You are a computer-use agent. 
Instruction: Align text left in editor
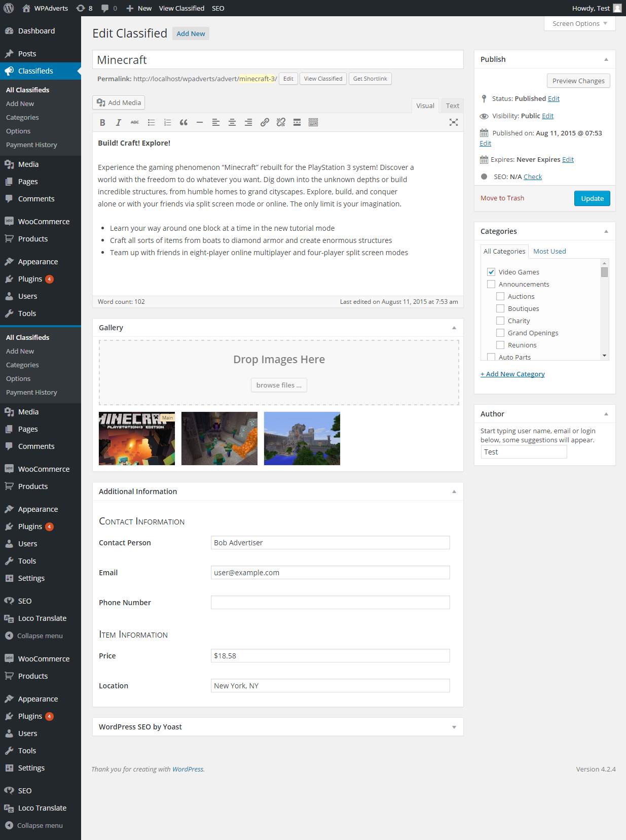216,122
